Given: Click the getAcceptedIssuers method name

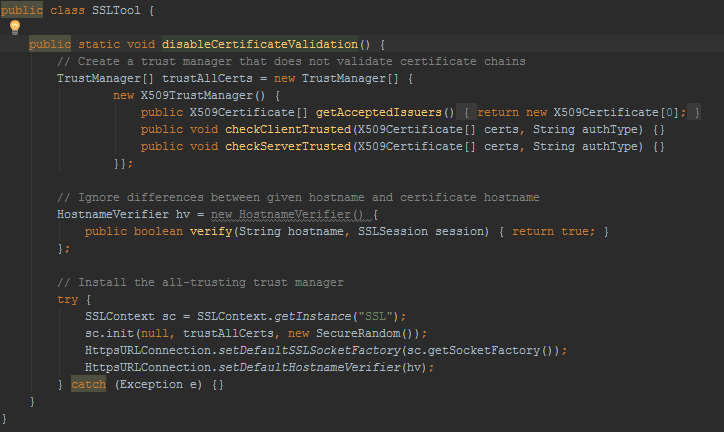Looking at the screenshot, I should [379, 112].
